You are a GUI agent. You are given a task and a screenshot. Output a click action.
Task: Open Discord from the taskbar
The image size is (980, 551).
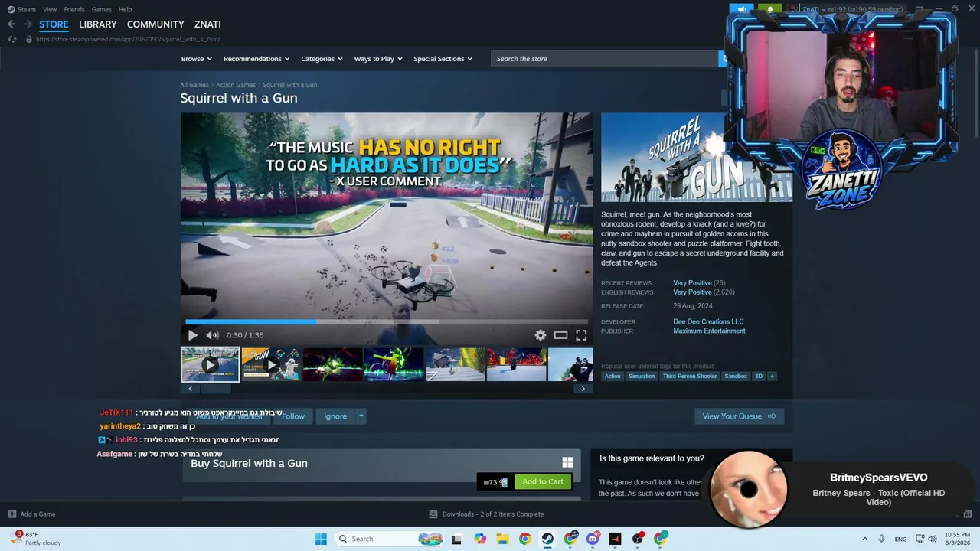[x=593, y=539]
